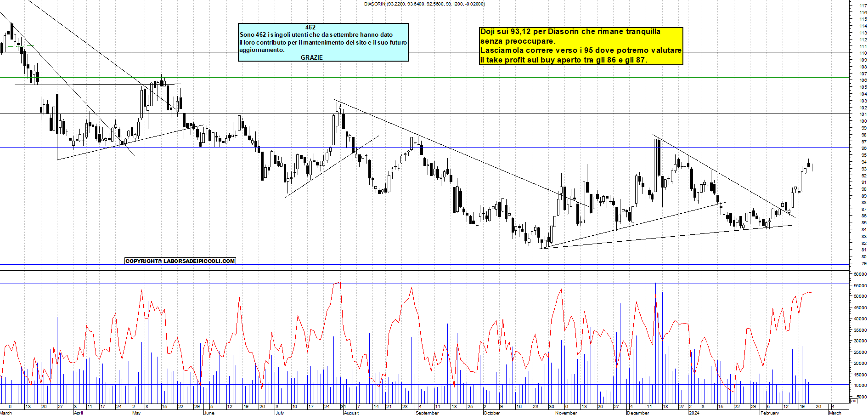
Task: Click the 110 value on the price axis
Action: (x=863, y=53)
